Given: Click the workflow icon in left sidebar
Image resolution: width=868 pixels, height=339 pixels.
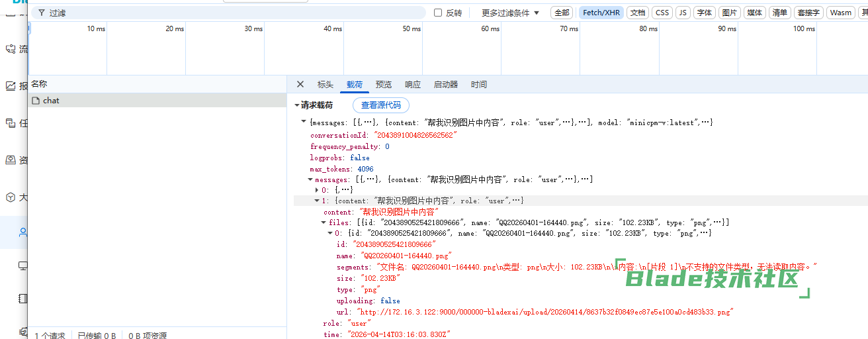Looking at the screenshot, I should coord(11,49).
